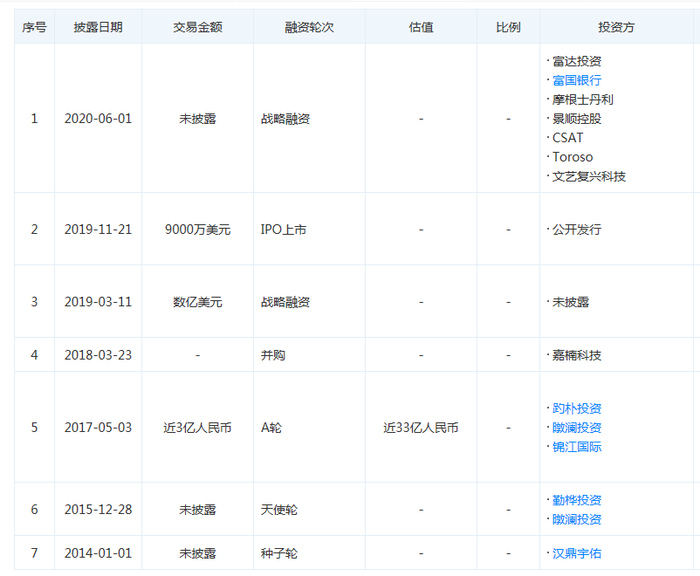
Task: Click the 富达投资 investor text
Action: (576, 61)
